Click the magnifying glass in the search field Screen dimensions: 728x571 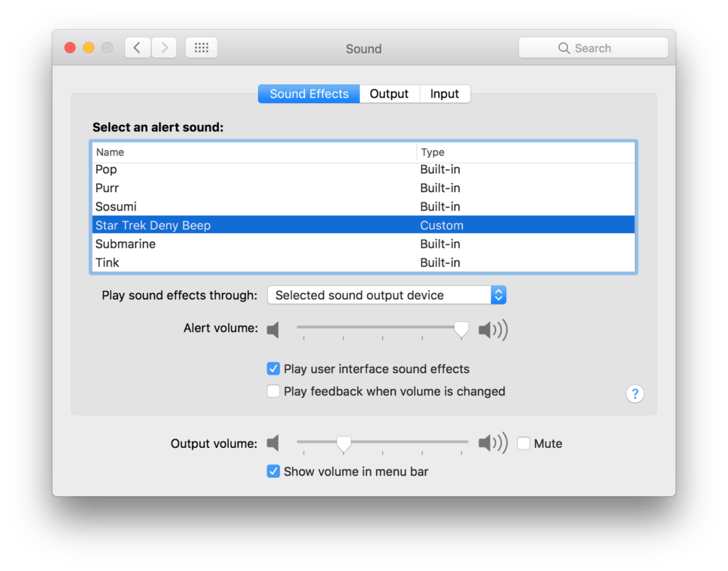click(565, 48)
